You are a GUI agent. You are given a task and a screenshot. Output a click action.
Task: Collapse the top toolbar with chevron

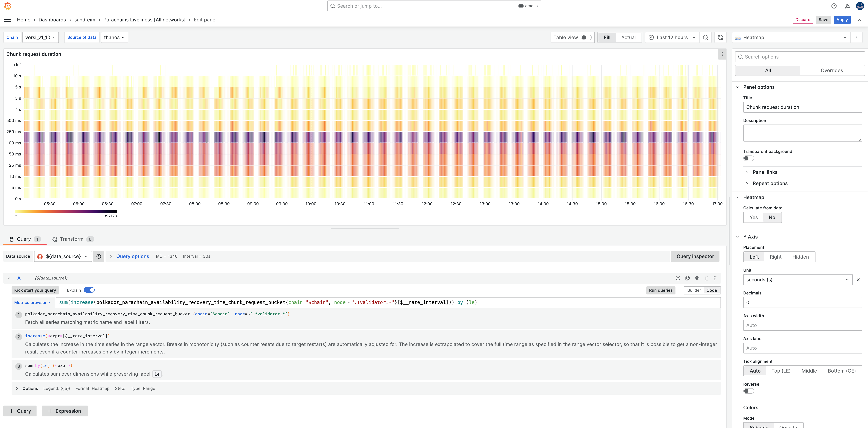[x=860, y=20]
